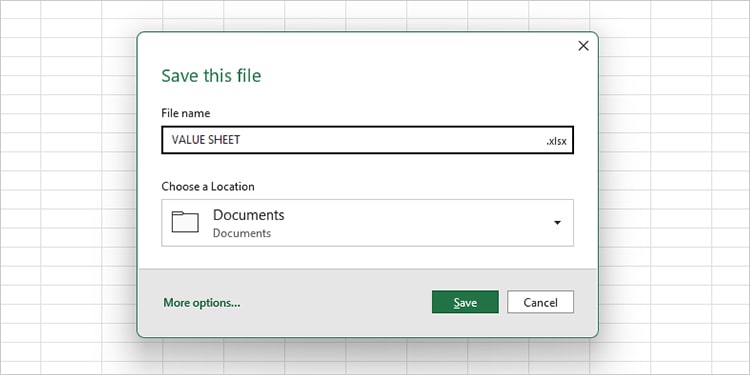Expand the Choose a Location dropdown arrow
Viewport: 750px width, 375px height.
[x=557, y=223]
